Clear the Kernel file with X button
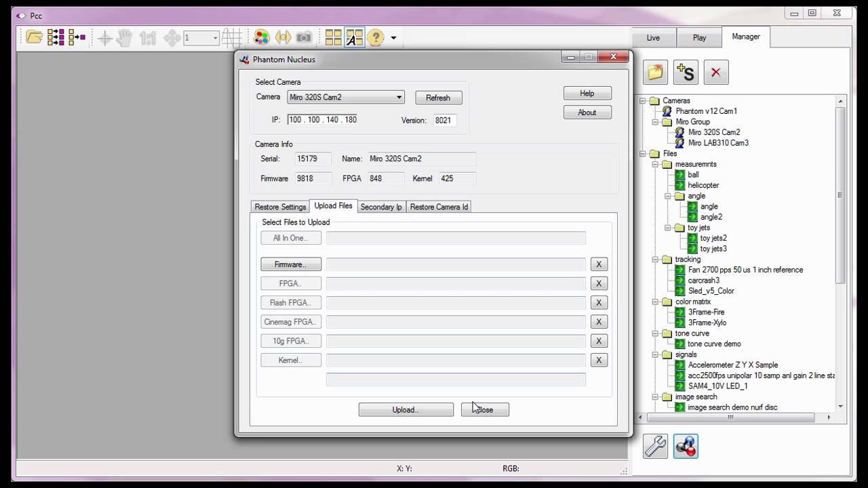868x488 pixels. 599,361
